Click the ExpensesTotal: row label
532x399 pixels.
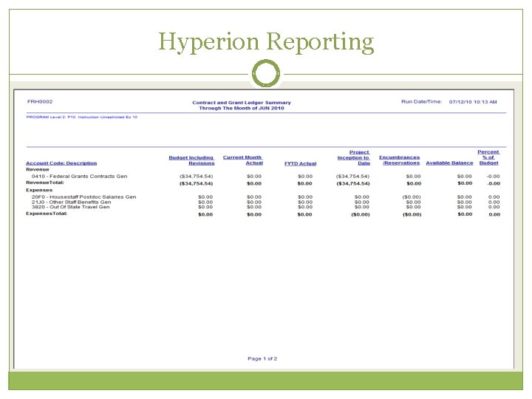point(47,214)
